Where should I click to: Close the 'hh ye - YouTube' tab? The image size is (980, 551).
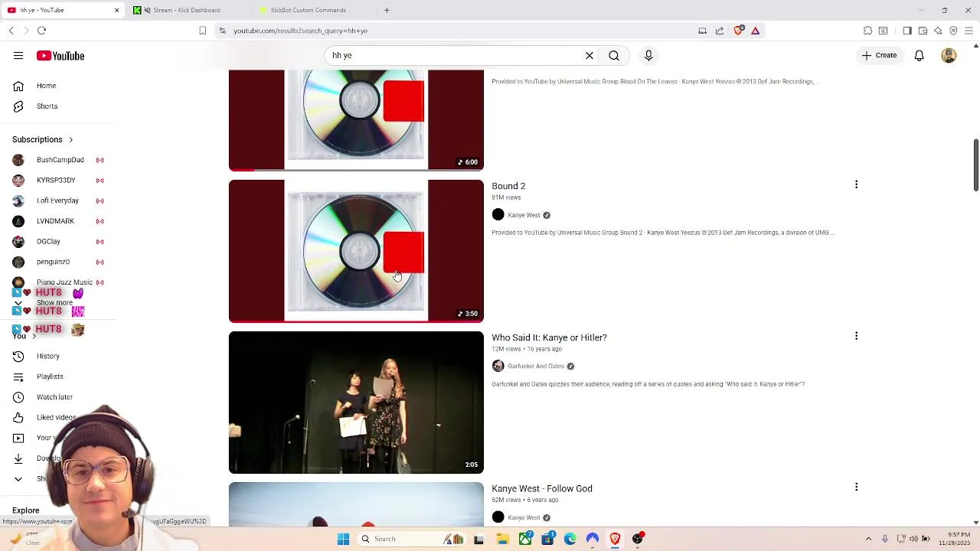click(x=116, y=10)
